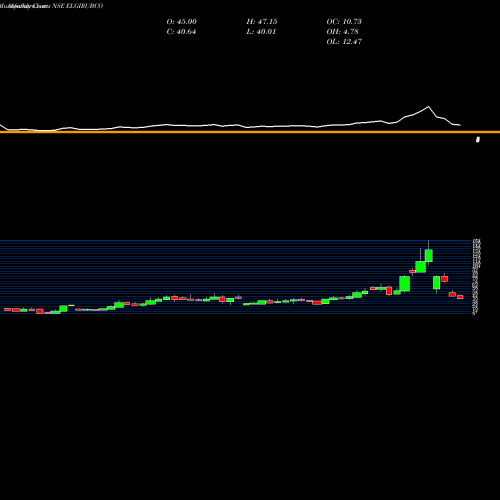Click the last red candlestick on the right

point(460,297)
